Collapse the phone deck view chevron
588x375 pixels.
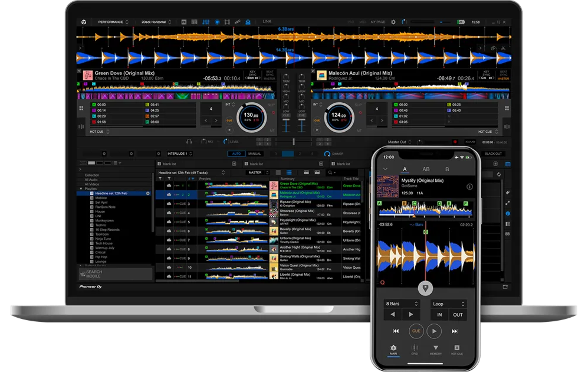[x=385, y=169]
